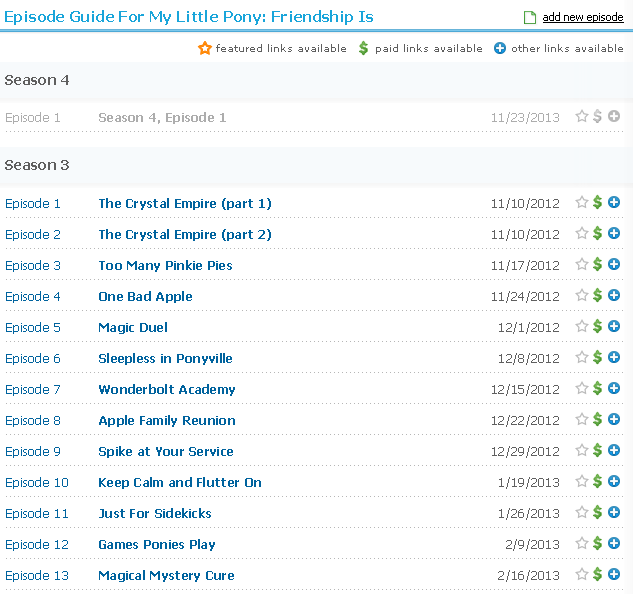Open the add new episode link
Viewport: 633px width, 594px height.
pyautogui.click(x=583, y=17)
